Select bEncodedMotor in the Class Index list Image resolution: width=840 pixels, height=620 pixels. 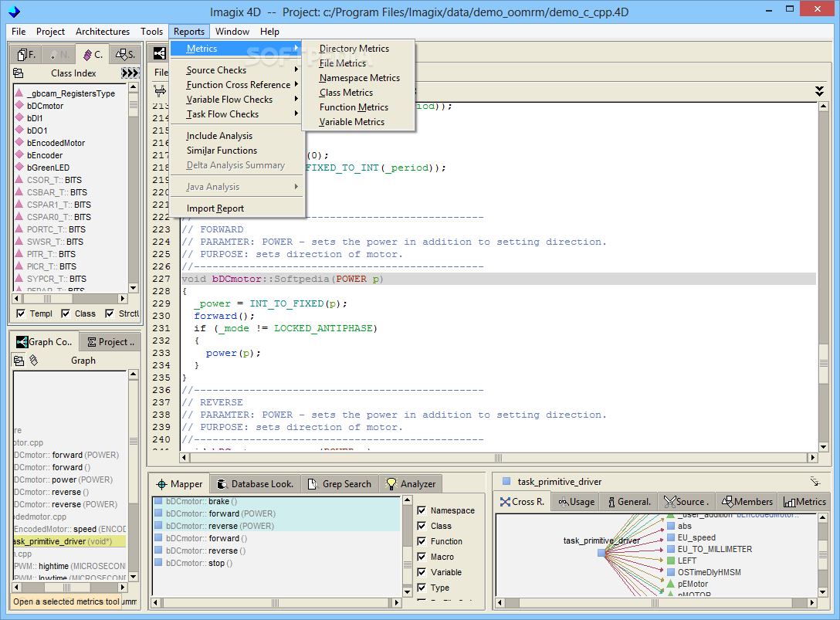pos(56,143)
